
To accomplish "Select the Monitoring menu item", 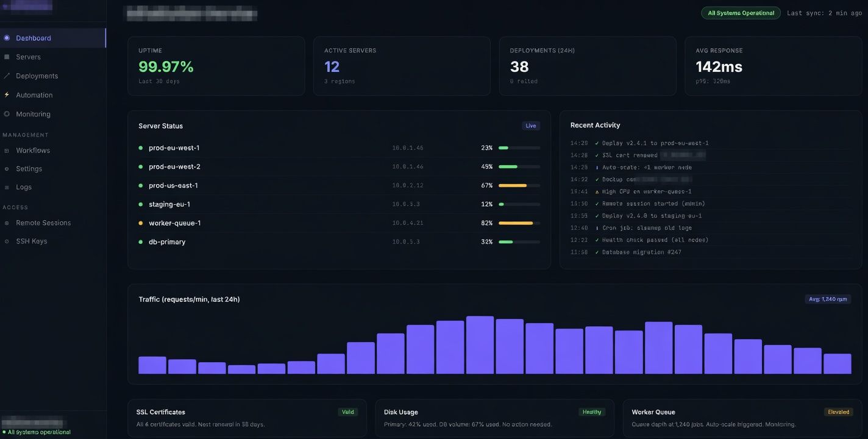I will [x=53, y=114].
